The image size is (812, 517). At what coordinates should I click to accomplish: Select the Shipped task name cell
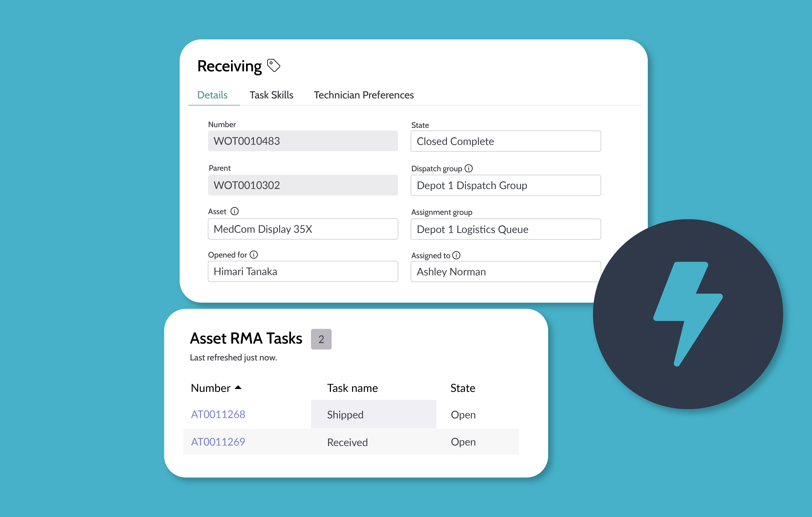click(x=373, y=414)
